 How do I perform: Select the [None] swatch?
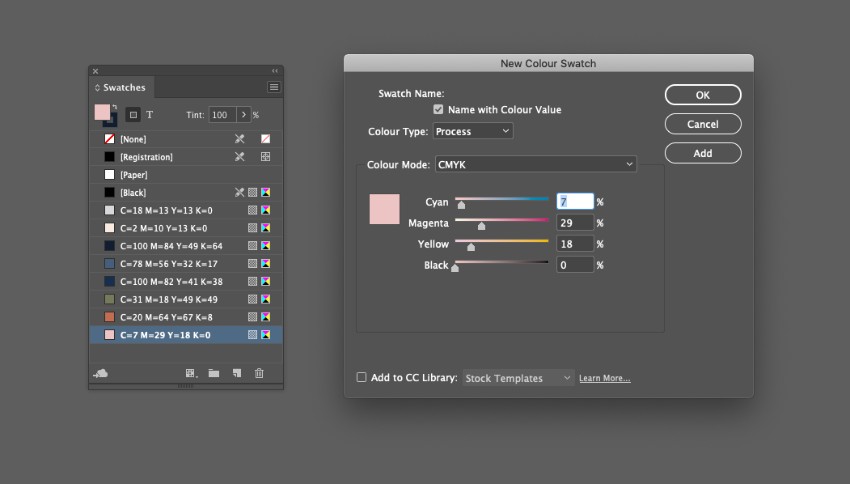click(x=186, y=139)
